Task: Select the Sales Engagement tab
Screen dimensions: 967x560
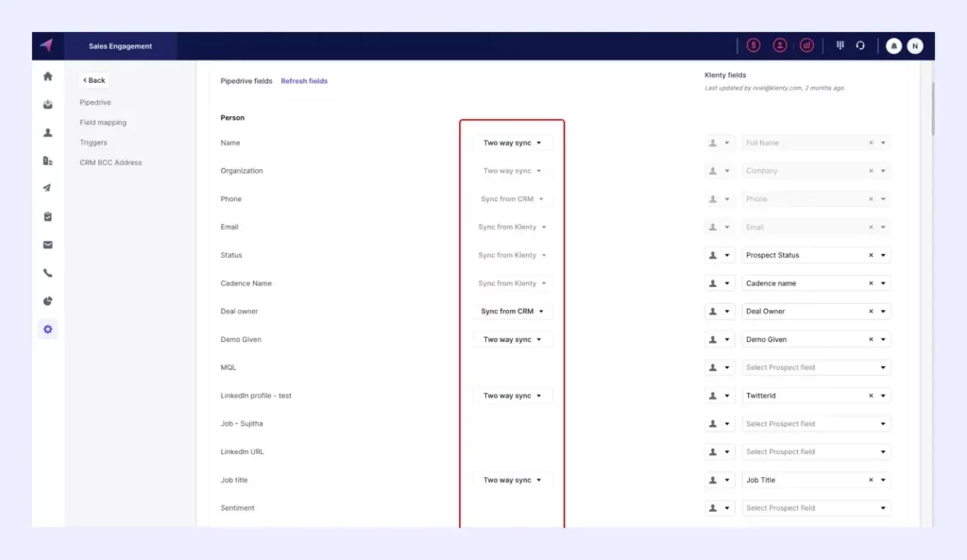Action: [120, 46]
